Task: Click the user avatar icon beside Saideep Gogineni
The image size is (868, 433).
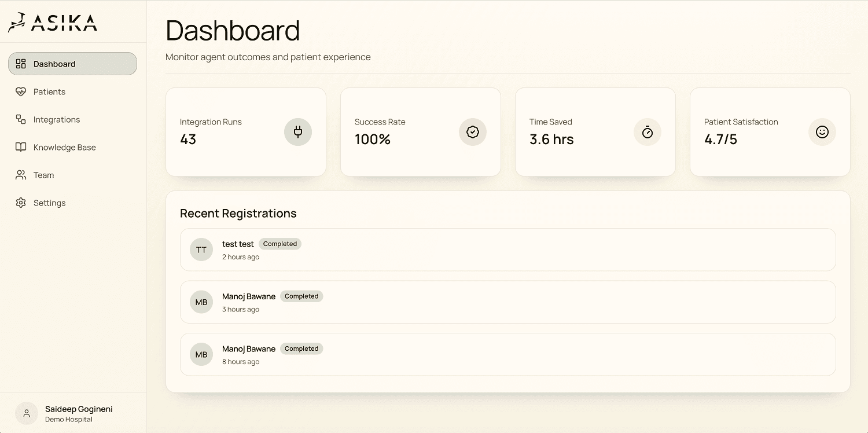Action: click(x=27, y=413)
